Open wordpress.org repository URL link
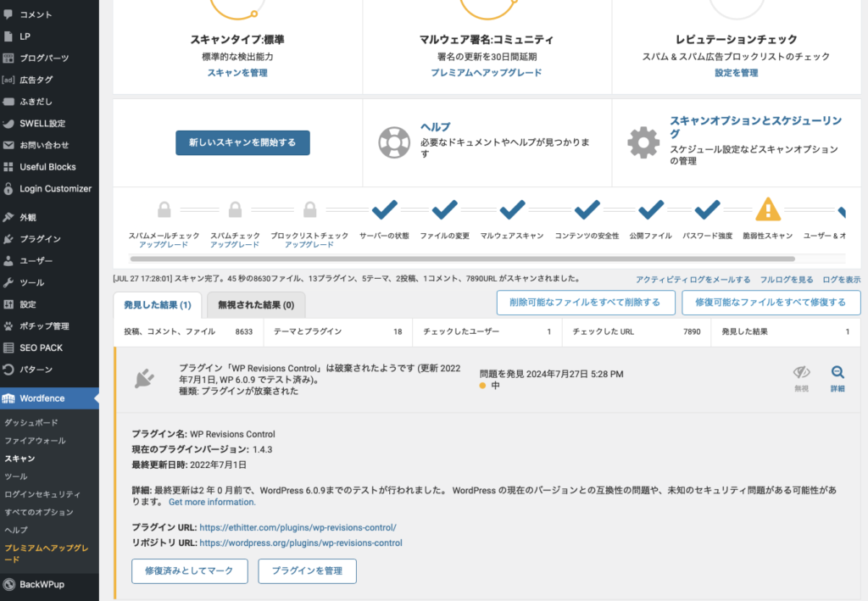This screenshot has width=868, height=601. click(x=301, y=543)
